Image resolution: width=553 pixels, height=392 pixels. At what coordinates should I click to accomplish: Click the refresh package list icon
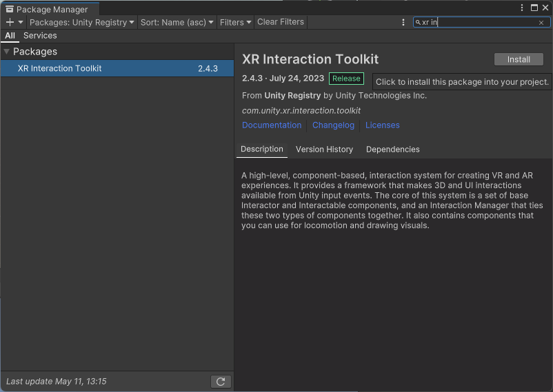click(221, 382)
